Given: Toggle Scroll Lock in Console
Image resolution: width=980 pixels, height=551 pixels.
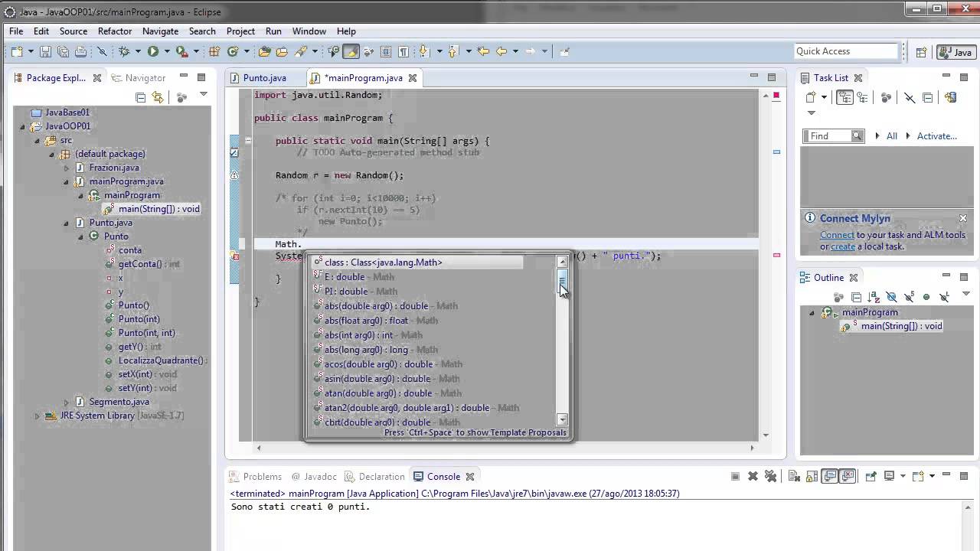Looking at the screenshot, I should coord(812,476).
